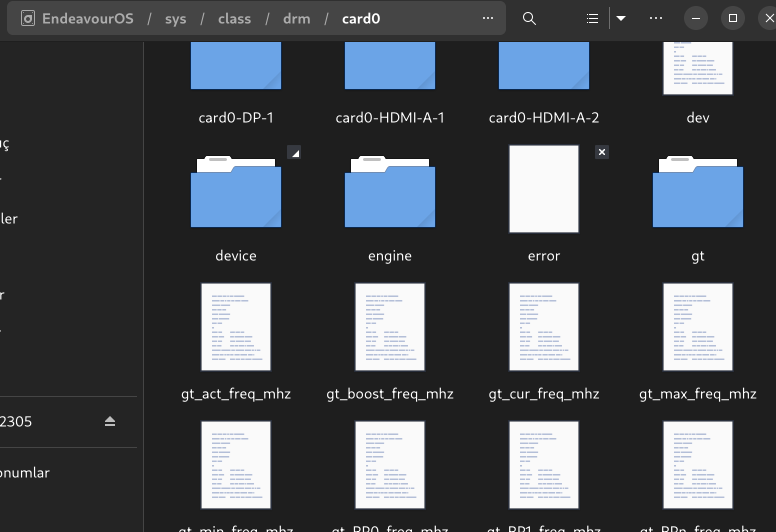Viewport: 776px width, 532px height.
Task: Click the 'error' file name label
Action: click(544, 256)
